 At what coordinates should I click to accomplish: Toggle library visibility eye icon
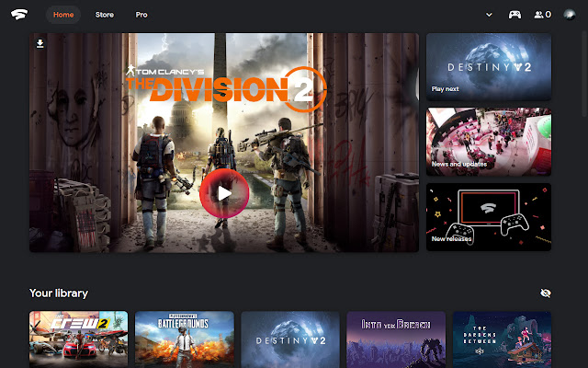pyautogui.click(x=545, y=293)
